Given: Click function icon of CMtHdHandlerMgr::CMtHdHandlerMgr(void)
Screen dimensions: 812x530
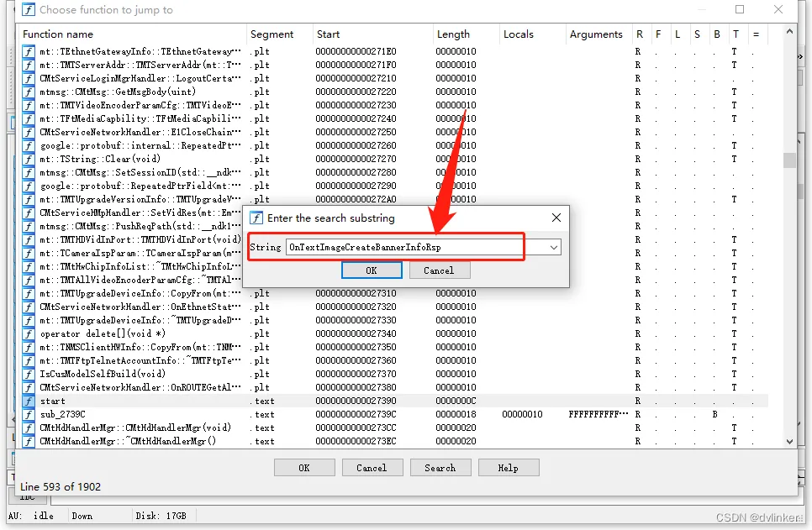Looking at the screenshot, I should [29, 428].
